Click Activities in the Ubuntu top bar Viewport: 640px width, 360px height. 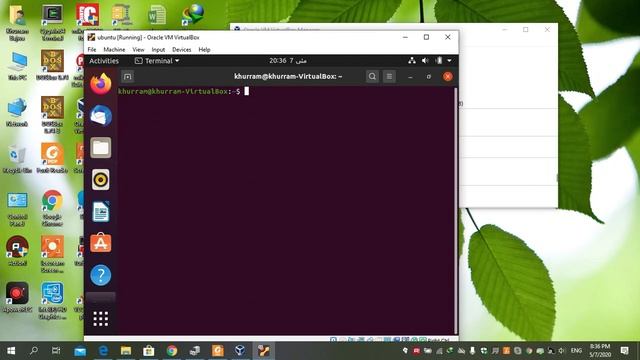point(104,61)
